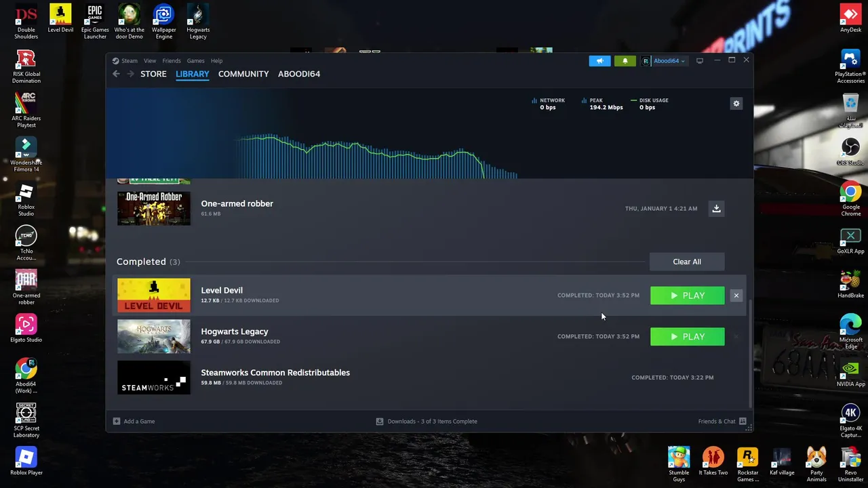
Task: Open Roblox Studio desktop icon
Action: pyautogui.click(x=26, y=199)
